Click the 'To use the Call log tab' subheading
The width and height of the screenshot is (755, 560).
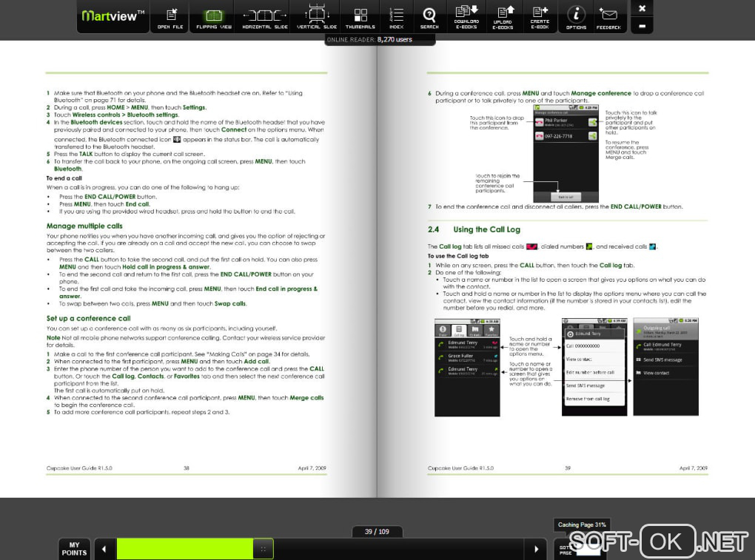[458, 256]
